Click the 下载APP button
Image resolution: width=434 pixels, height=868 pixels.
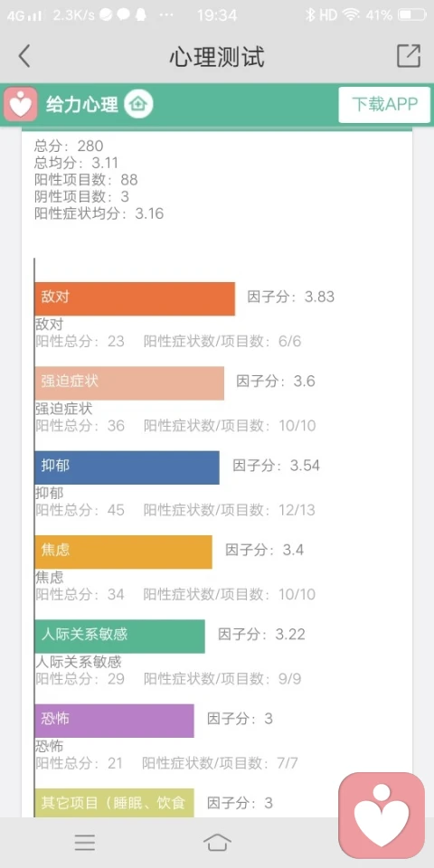coord(384,104)
